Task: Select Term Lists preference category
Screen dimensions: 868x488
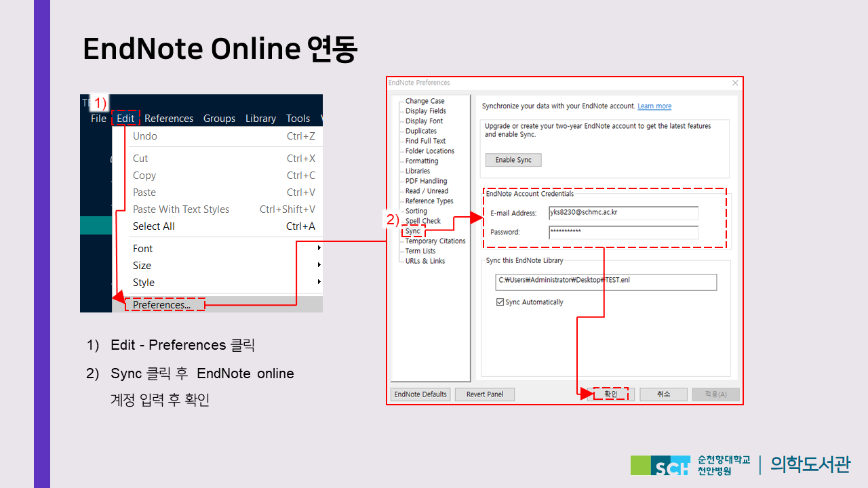Action: tap(420, 251)
